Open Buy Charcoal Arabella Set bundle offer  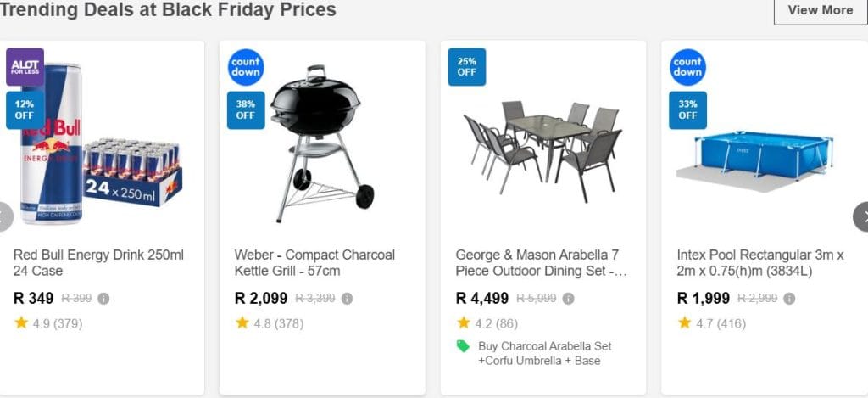544,353
